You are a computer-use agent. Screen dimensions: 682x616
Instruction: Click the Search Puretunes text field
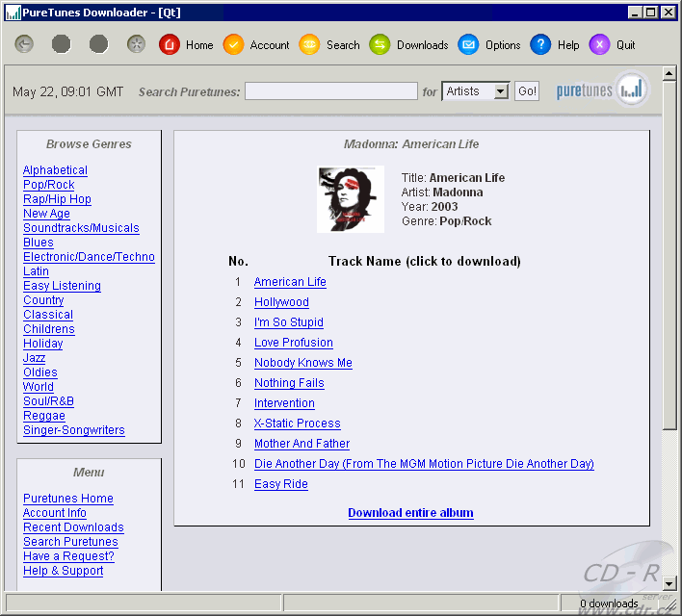click(x=331, y=91)
